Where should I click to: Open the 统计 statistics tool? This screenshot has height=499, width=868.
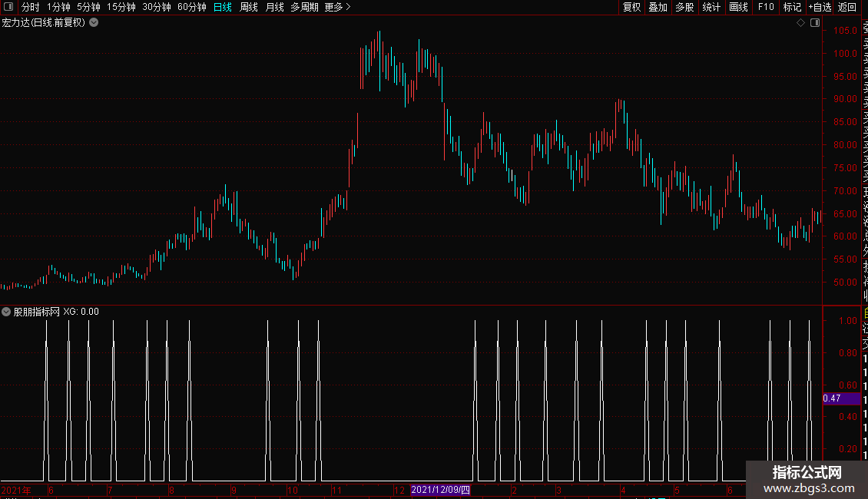(711, 7)
